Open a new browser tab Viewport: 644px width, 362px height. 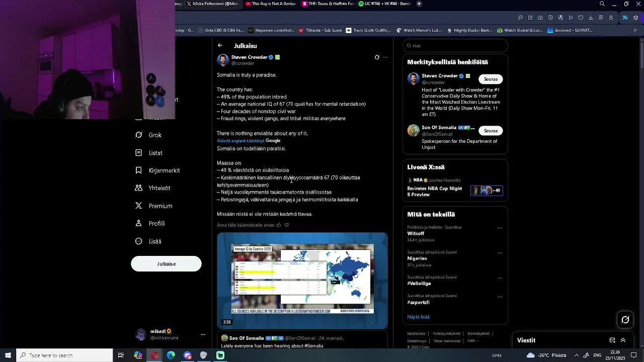[x=419, y=4]
